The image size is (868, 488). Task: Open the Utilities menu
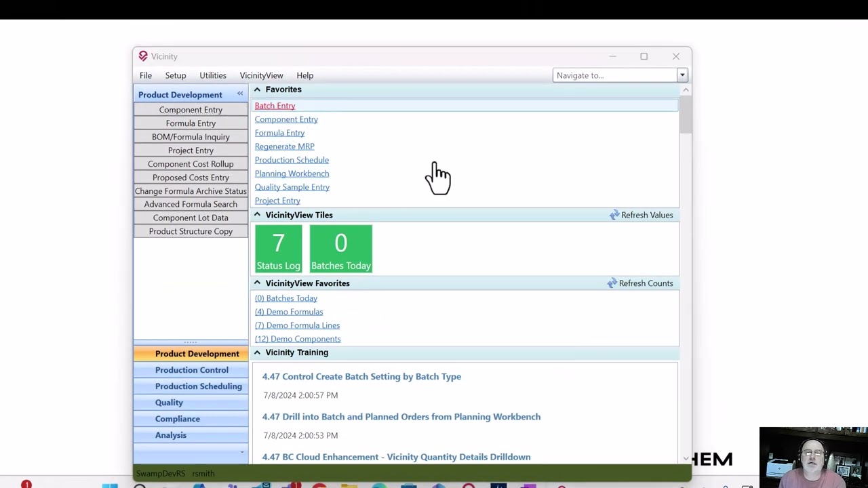pos(213,75)
